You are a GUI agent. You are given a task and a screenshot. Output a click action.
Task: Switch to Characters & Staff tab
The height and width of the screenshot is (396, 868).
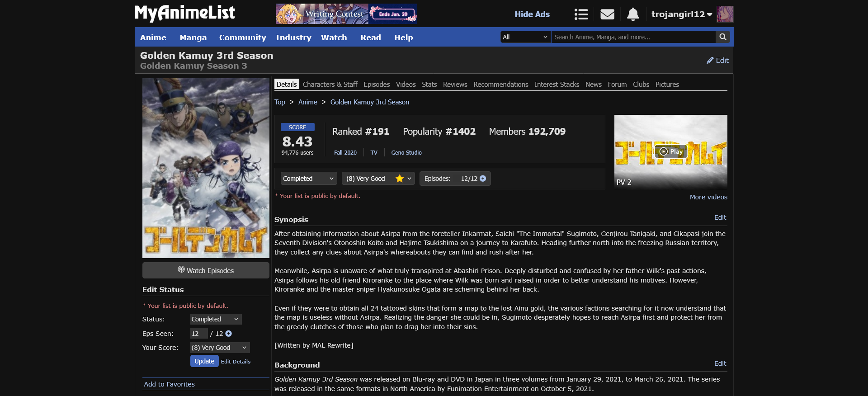[330, 85]
